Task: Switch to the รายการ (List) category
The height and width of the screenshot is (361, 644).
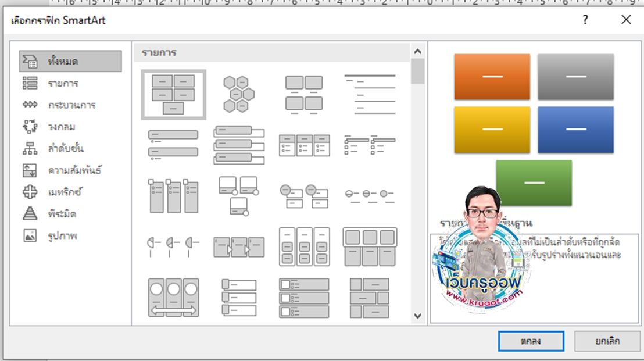Action: pyautogui.click(x=63, y=83)
